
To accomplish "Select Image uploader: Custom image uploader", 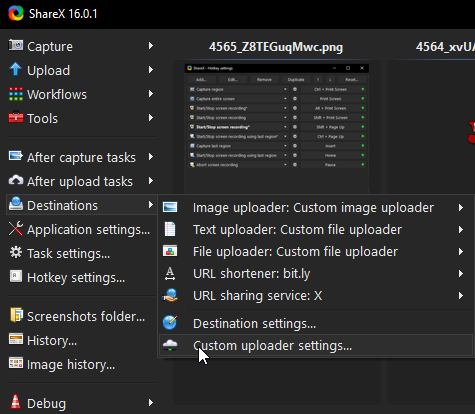I will coord(316,208).
